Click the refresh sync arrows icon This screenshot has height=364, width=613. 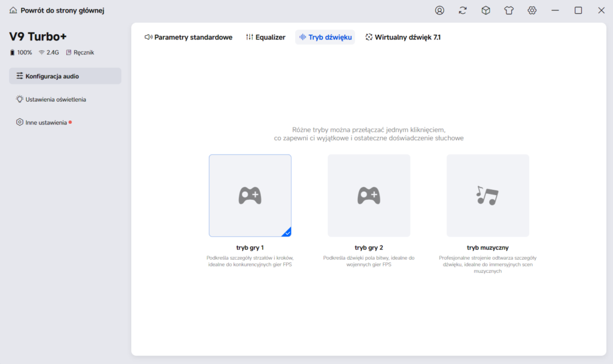click(x=463, y=11)
